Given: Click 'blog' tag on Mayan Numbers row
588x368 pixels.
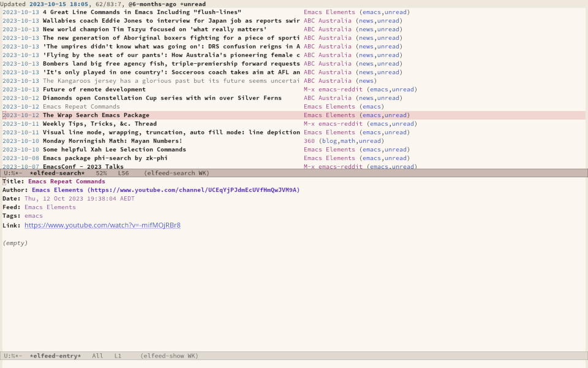Looking at the screenshot, I should tap(330, 141).
